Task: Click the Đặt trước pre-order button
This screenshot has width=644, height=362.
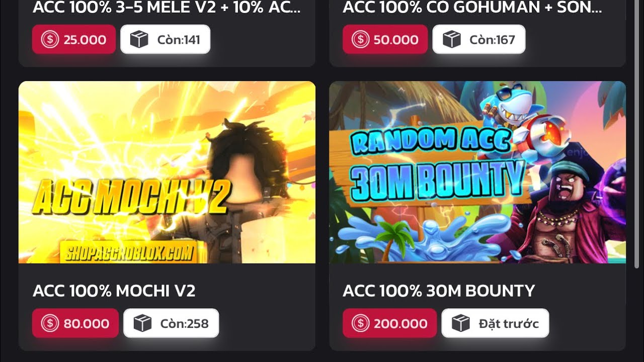Action: [496, 323]
